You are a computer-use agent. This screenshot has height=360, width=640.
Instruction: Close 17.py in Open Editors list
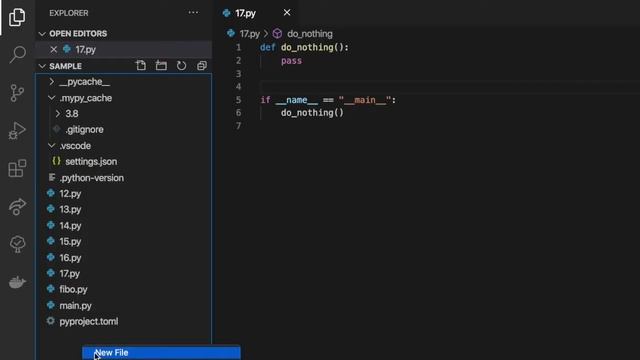(x=53, y=49)
